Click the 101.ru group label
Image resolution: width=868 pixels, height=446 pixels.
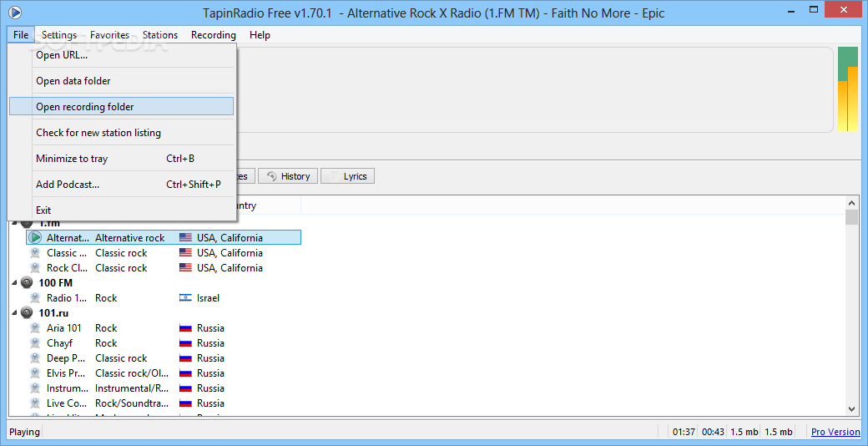[x=53, y=312]
